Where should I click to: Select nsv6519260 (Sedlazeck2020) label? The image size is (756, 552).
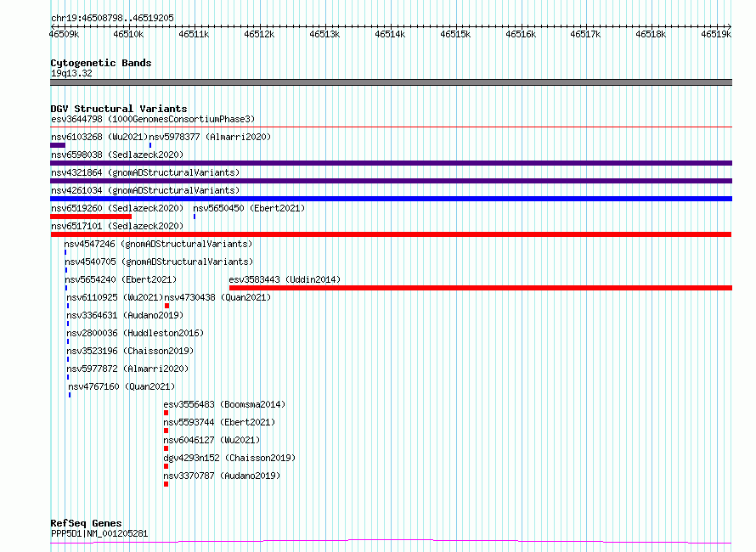(117, 208)
